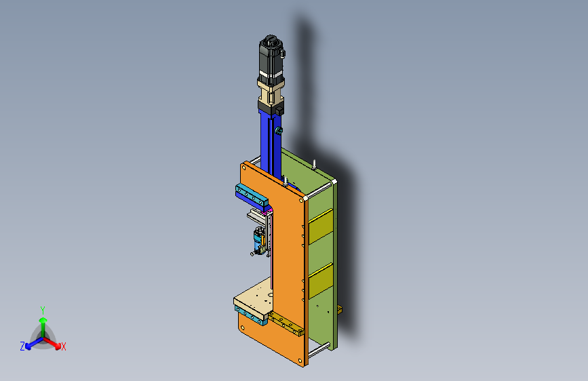The width and height of the screenshot is (588, 381).
Task: Select the upper yellow spacer block
Action: [x=321, y=226]
